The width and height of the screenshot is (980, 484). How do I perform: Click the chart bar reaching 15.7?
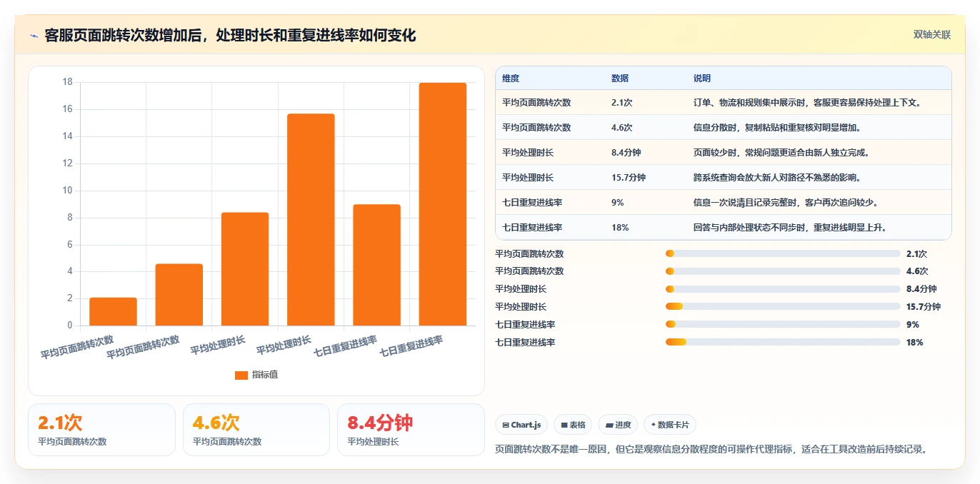(311, 220)
